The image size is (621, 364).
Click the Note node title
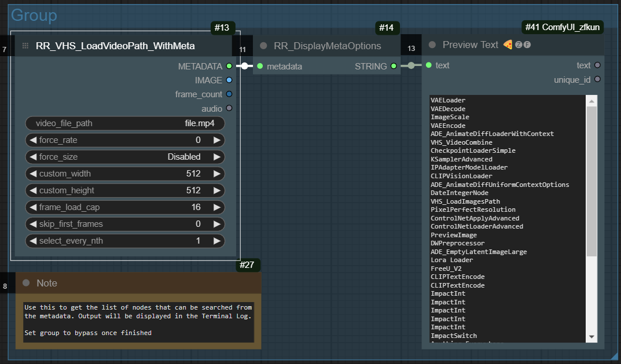pos(47,283)
